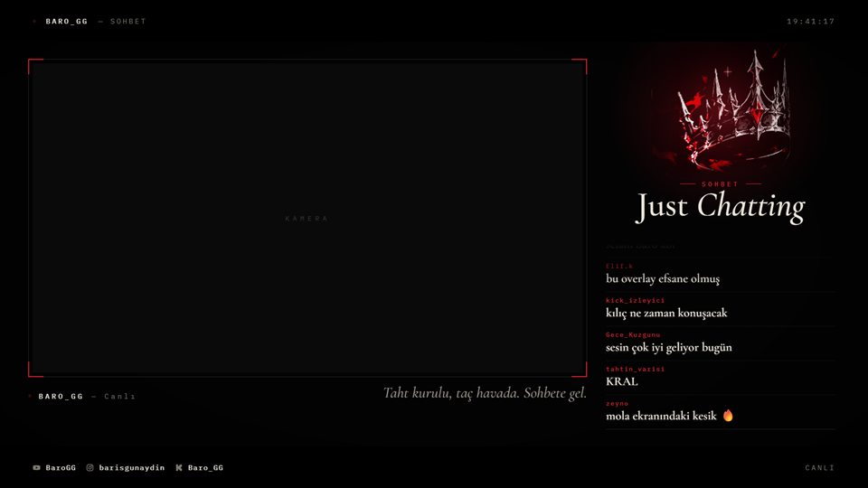Click the KAMERA placeholder in camera frame
868x488 pixels.
tap(307, 219)
